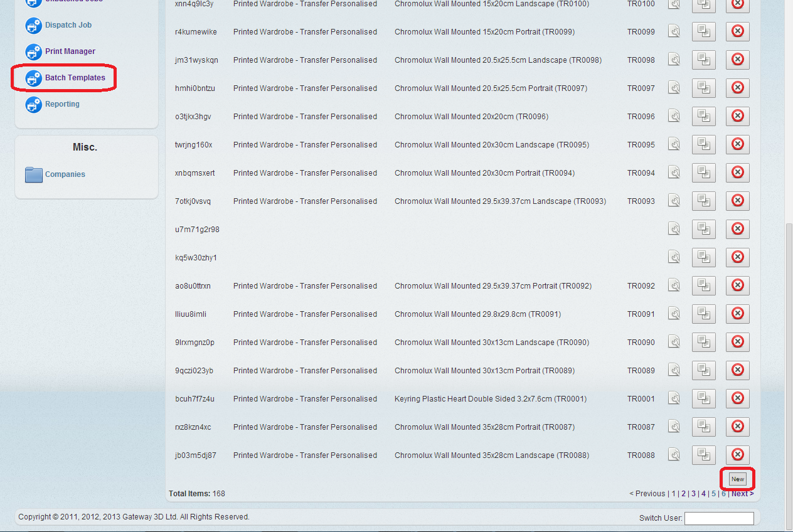Viewport: 793px width, 532px height.
Task: Select template ID 7otkj0vsvq
Action: [193, 201]
